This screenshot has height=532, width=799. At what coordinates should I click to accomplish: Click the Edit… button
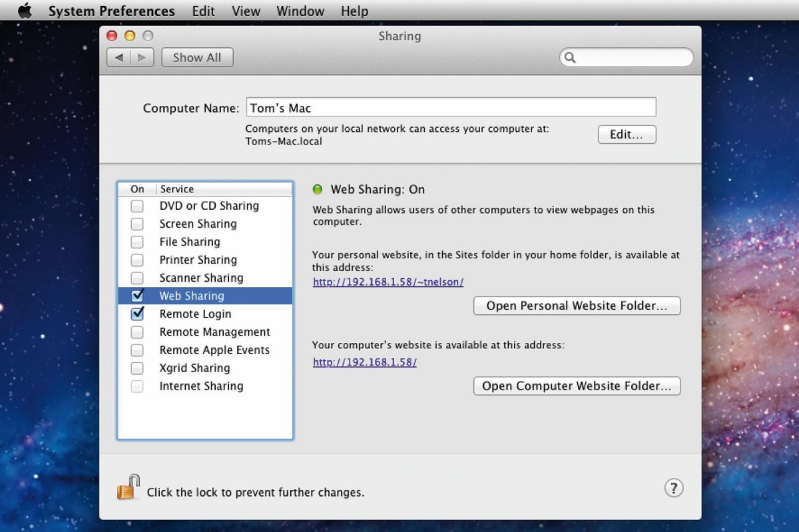[627, 134]
